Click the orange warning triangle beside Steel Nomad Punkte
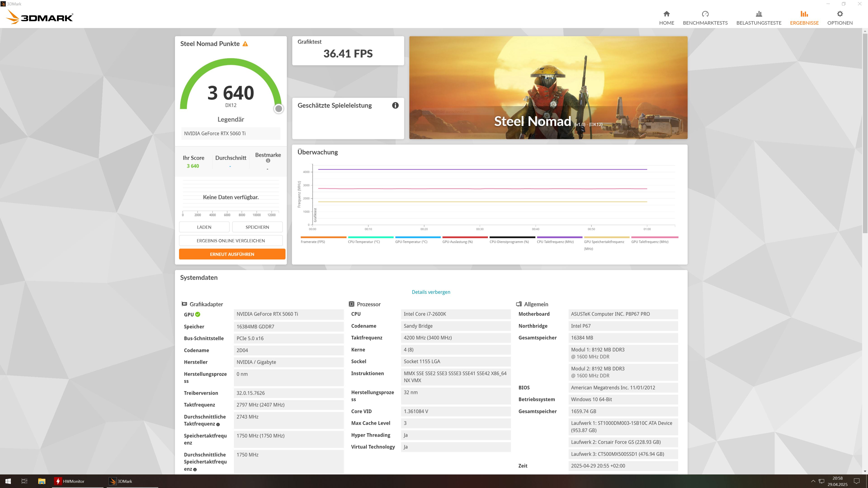This screenshot has width=868, height=488. click(x=245, y=44)
